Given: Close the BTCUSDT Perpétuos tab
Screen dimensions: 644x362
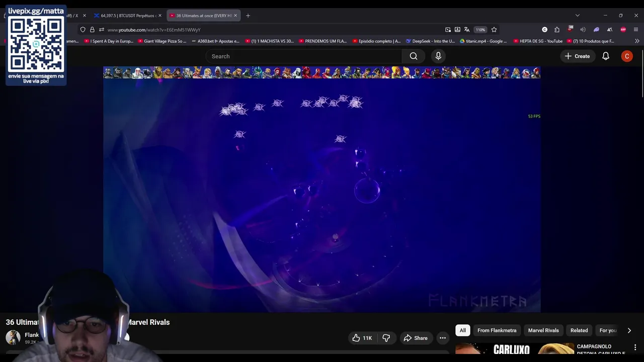Looking at the screenshot, I should (160, 16).
